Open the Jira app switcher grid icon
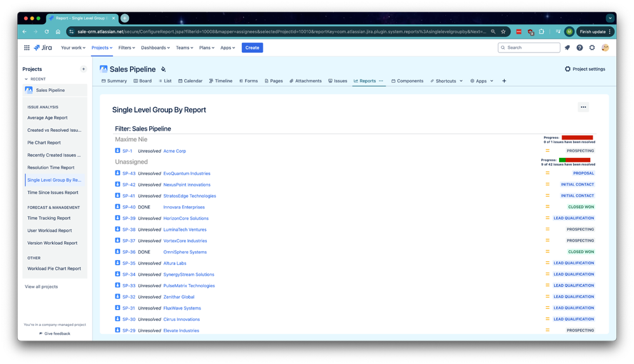This screenshot has width=634, height=364. point(27,48)
